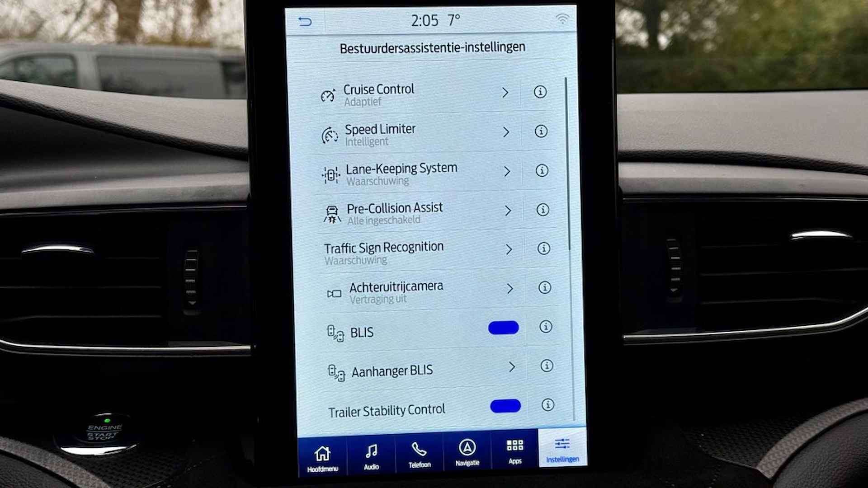The width and height of the screenshot is (868, 488).
Task: Tap the Lane-Keeping System icon
Action: pyautogui.click(x=330, y=171)
